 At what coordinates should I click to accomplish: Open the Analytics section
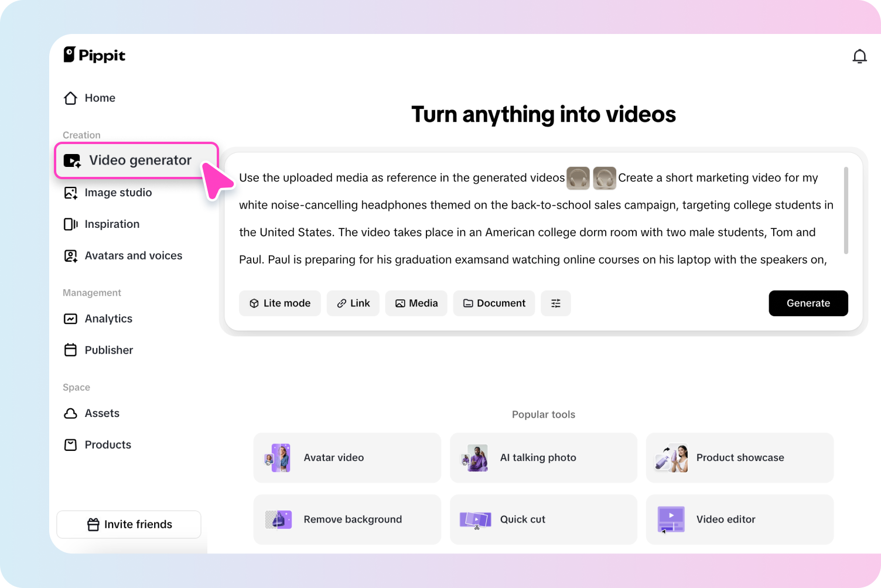pyautogui.click(x=108, y=319)
